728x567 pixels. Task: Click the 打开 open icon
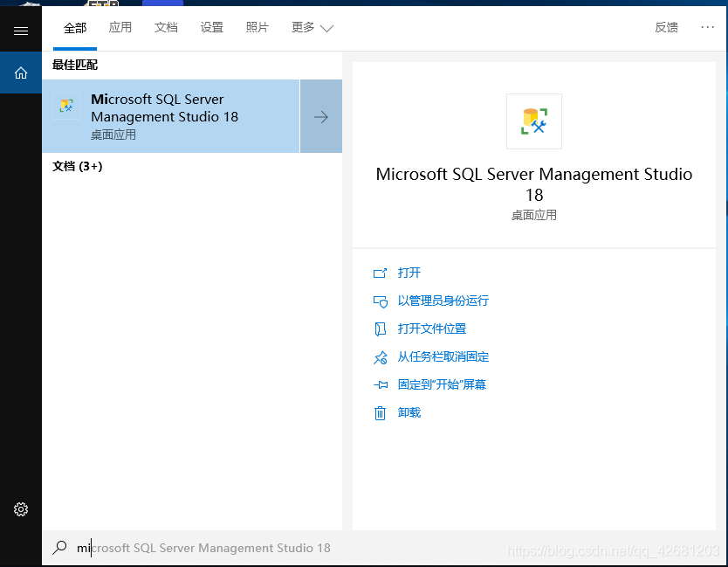point(380,273)
